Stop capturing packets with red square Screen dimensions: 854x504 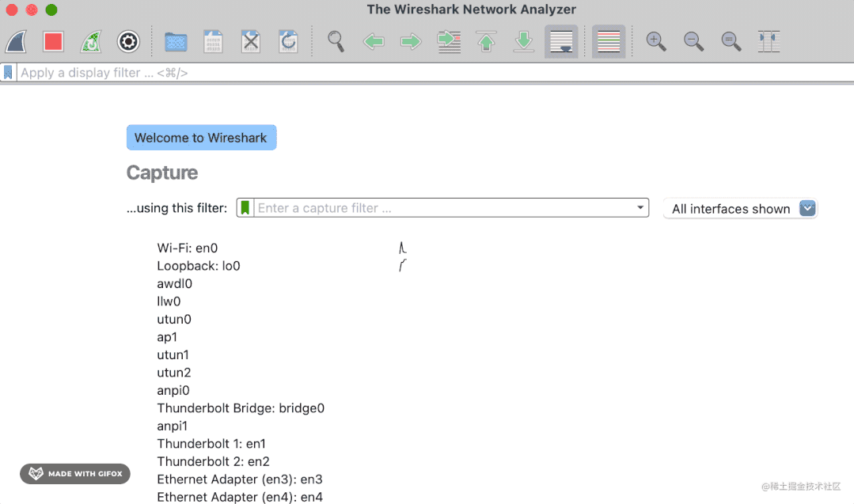53,41
